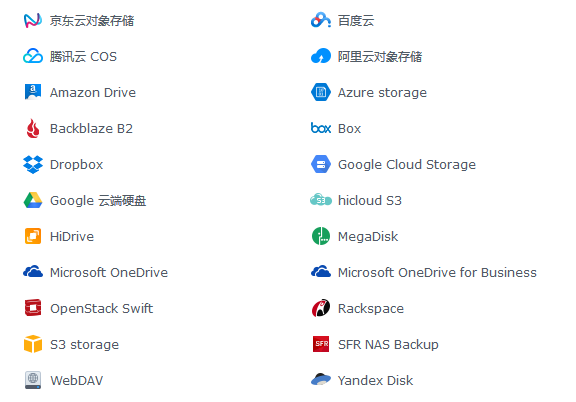Viewport: 576px width, 402px height.
Task: Select the Google Cloud Storage option
Action: [x=393, y=165]
